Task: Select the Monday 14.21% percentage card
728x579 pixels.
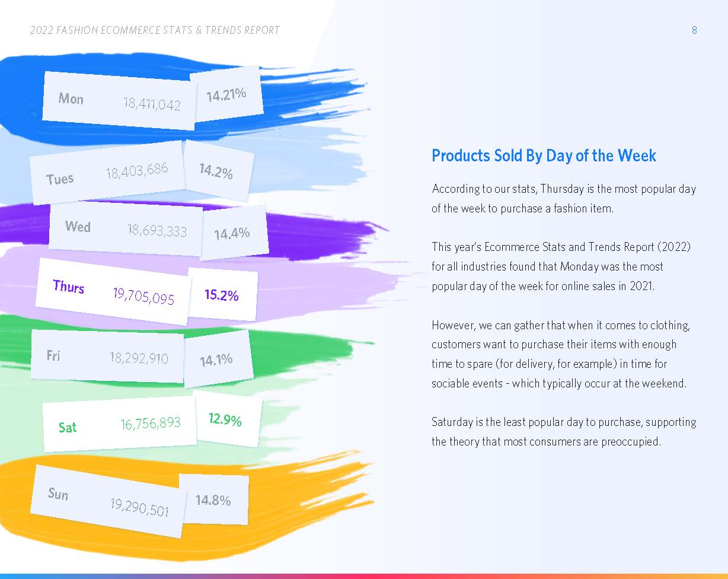Action: tap(226, 94)
